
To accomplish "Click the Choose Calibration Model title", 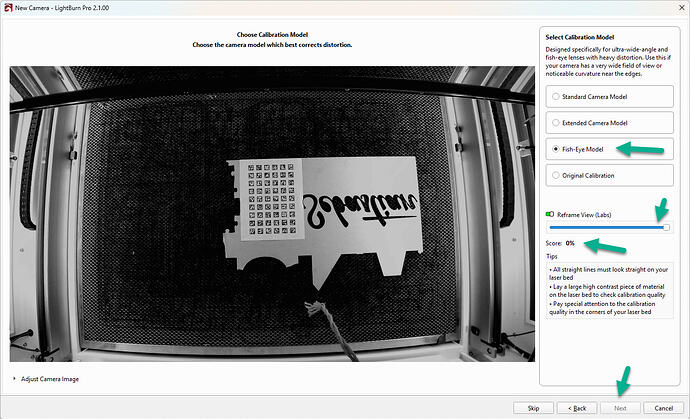I will [272, 34].
